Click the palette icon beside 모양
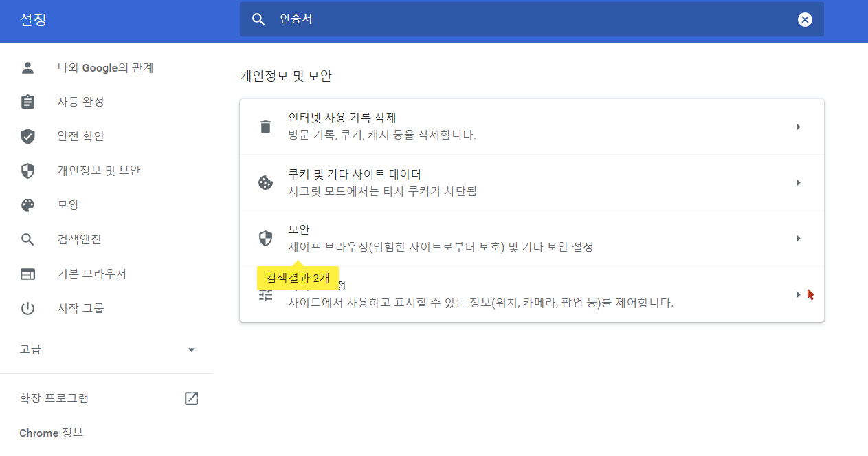This screenshot has width=868, height=456. (27, 205)
